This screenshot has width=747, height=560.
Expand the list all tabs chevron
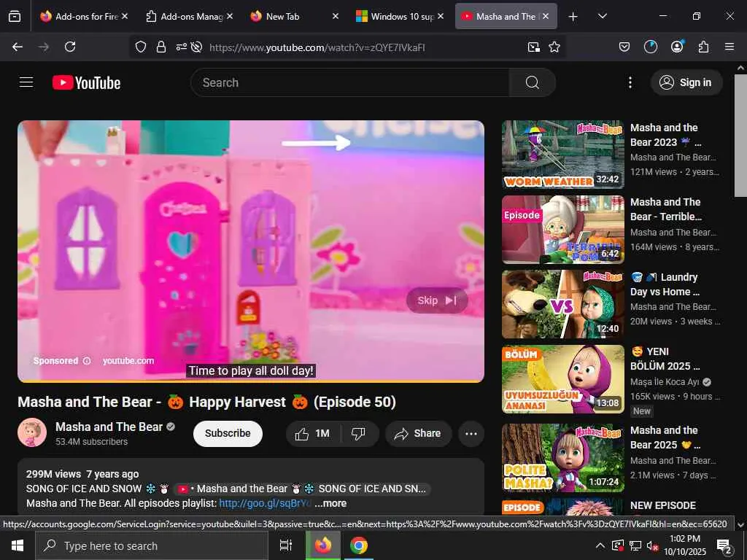click(602, 17)
